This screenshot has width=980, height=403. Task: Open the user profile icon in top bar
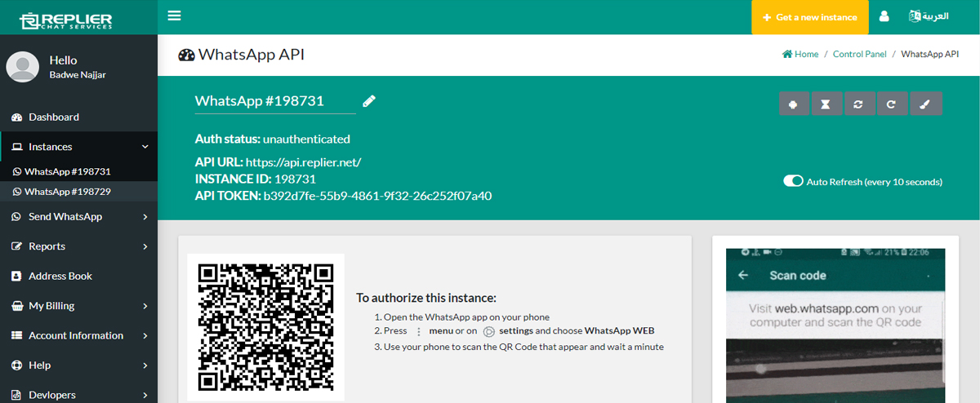[884, 16]
